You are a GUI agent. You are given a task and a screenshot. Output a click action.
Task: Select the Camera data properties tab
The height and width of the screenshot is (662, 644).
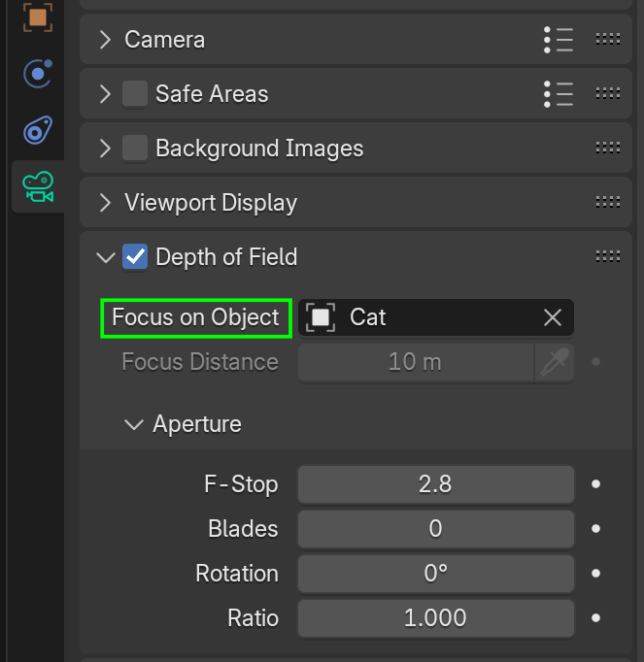pyautogui.click(x=38, y=186)
